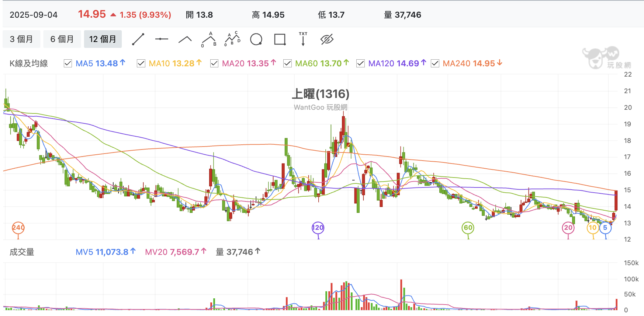This screenshot has width=644, height=316.
Task: Switch chart range to 3 個月
Action: (x=21, y=39)
